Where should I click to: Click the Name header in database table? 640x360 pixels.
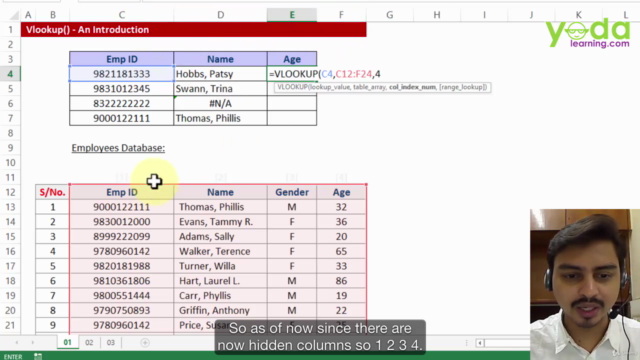220,192
